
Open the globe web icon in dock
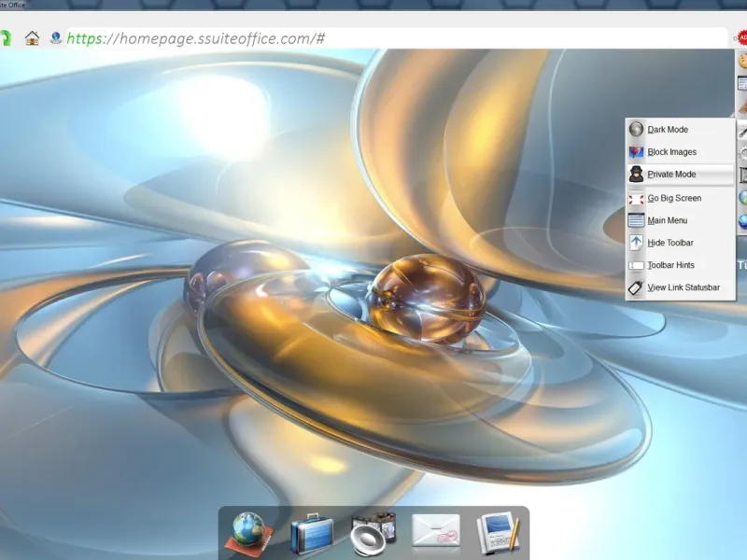250,533
